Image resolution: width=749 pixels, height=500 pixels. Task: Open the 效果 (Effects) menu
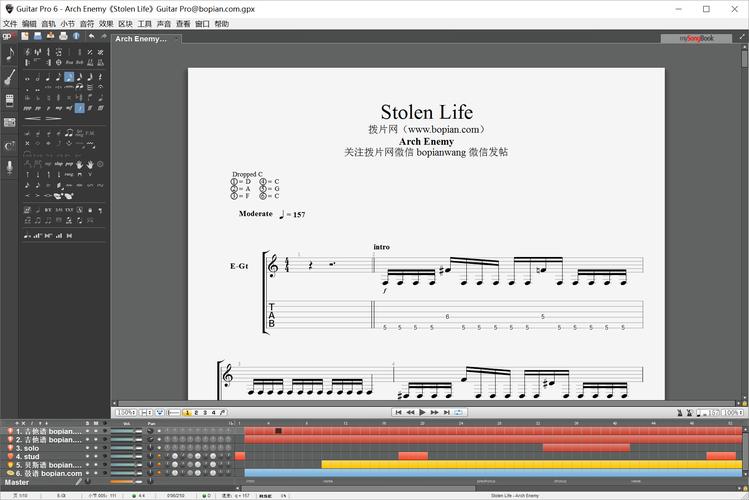pos(106,24)
